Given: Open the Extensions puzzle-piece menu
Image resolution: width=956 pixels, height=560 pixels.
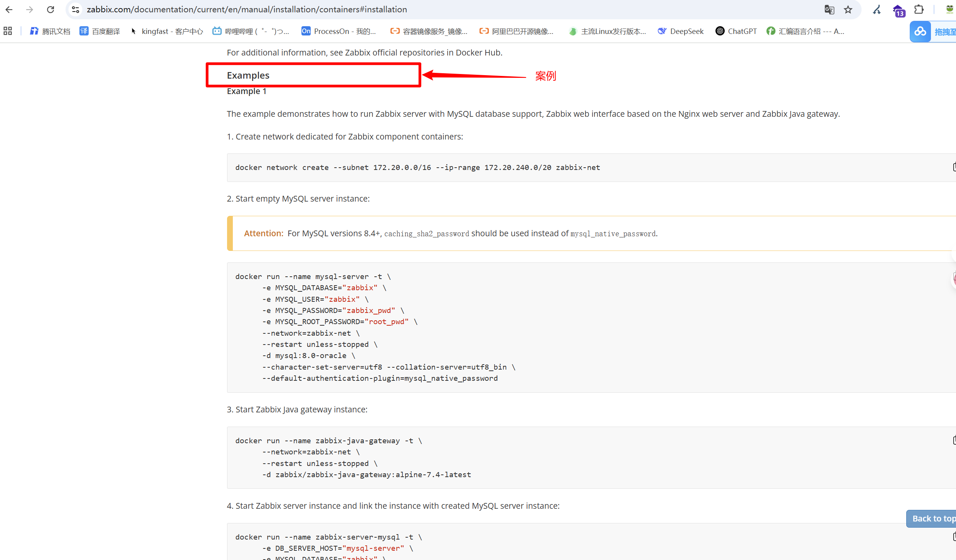Looking at the screenshot, I should [919, 10].
